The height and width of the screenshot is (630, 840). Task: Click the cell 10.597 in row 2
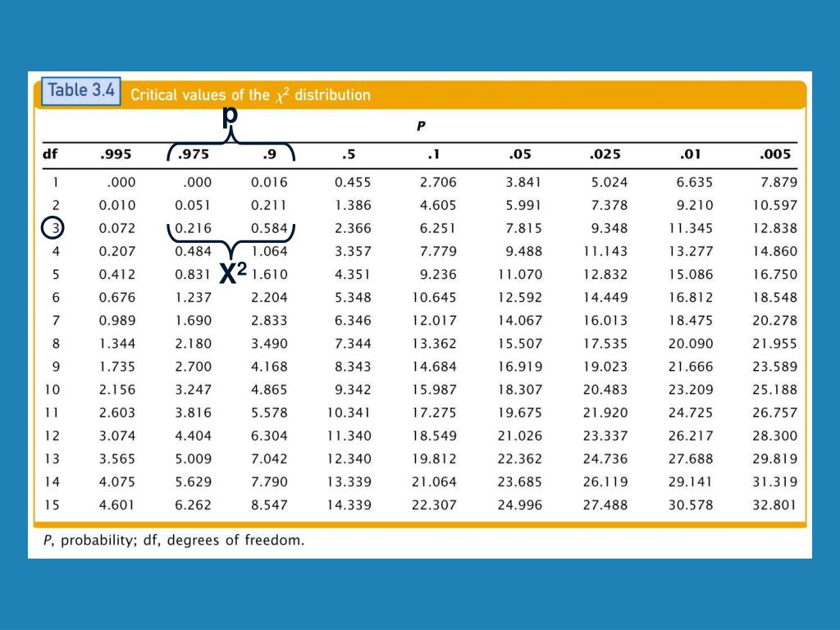click(x=775, y=206)
